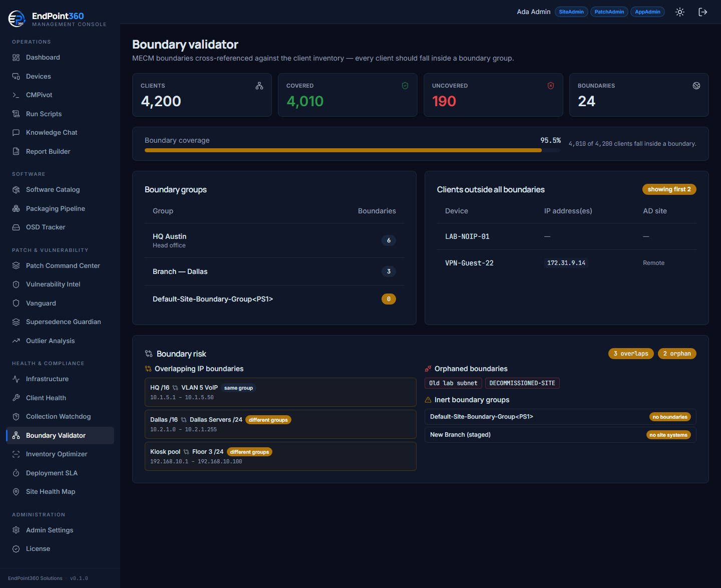Image resolution: width=721 pixels, height=588 pixels.
Task: Click the Infrastructure pulse icon
Action: tap(16, 379)
